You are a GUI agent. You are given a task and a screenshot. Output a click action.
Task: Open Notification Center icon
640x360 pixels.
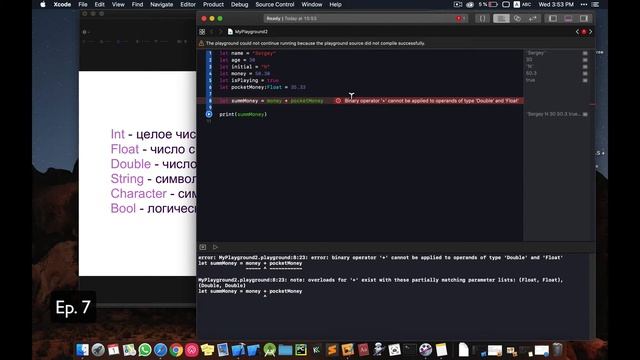coord(596,4)
